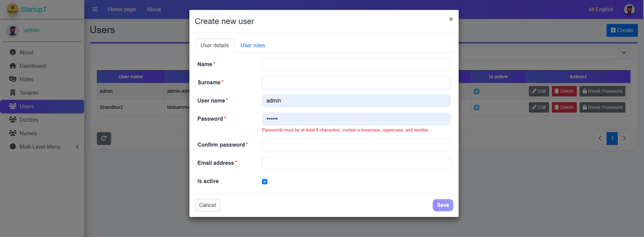Image resolution: width=644 pixels, height=237 pixels.
Task: Click the Is active column header
Action: [x=499, y=77]
